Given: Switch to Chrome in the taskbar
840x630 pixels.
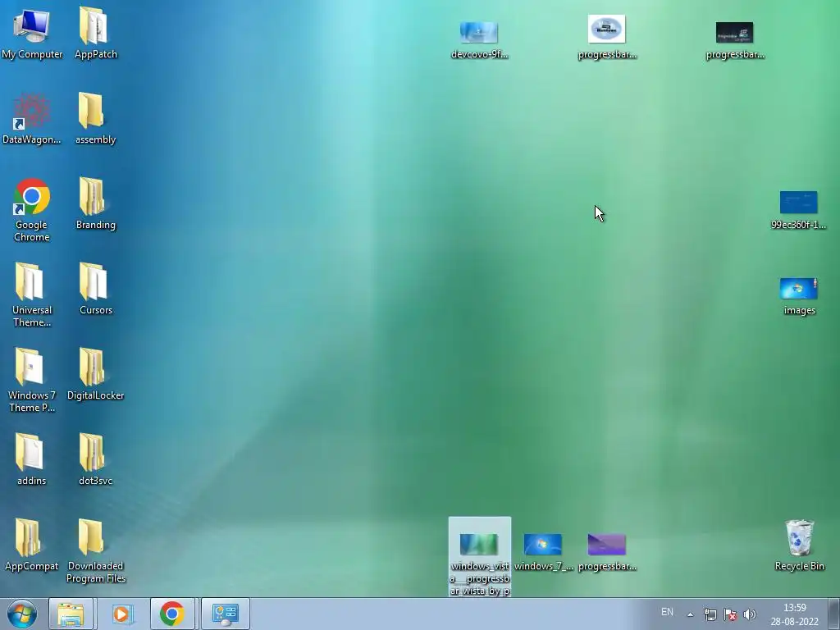Looking at the screenshot, I should pyautogui.click(x=172, y=614).
